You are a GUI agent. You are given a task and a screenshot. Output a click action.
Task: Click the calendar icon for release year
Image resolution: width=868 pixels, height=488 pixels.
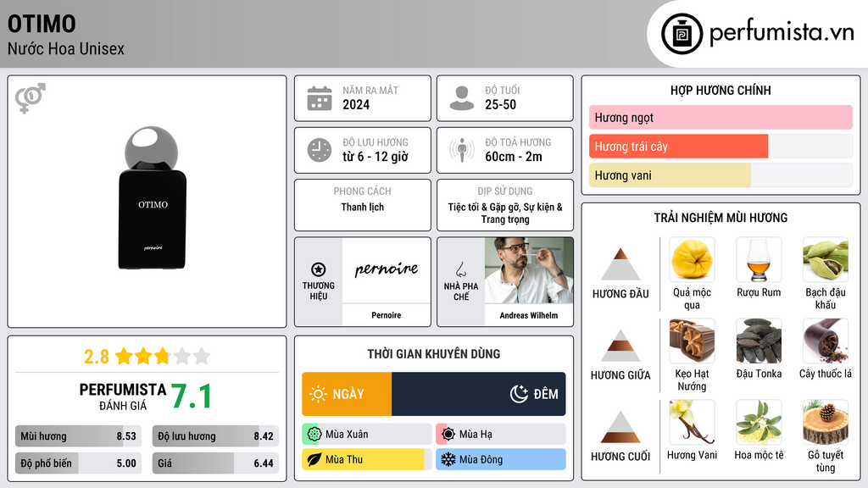coord(320,98)
